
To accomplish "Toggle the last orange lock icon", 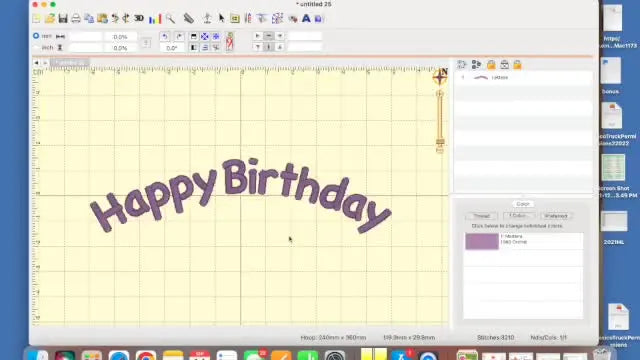I will pyautogui.click(x=518, y=64).
